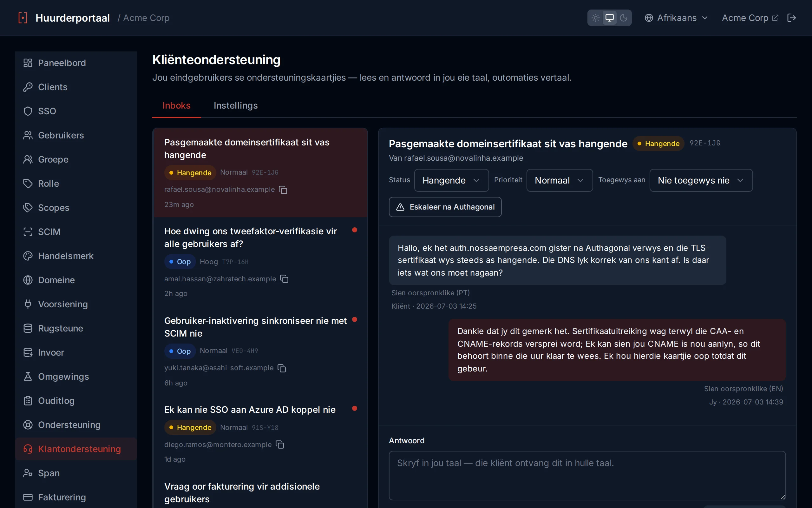Click the Rugsteune database icon
The image size is (812, 508).
click(x=28, y=328)
